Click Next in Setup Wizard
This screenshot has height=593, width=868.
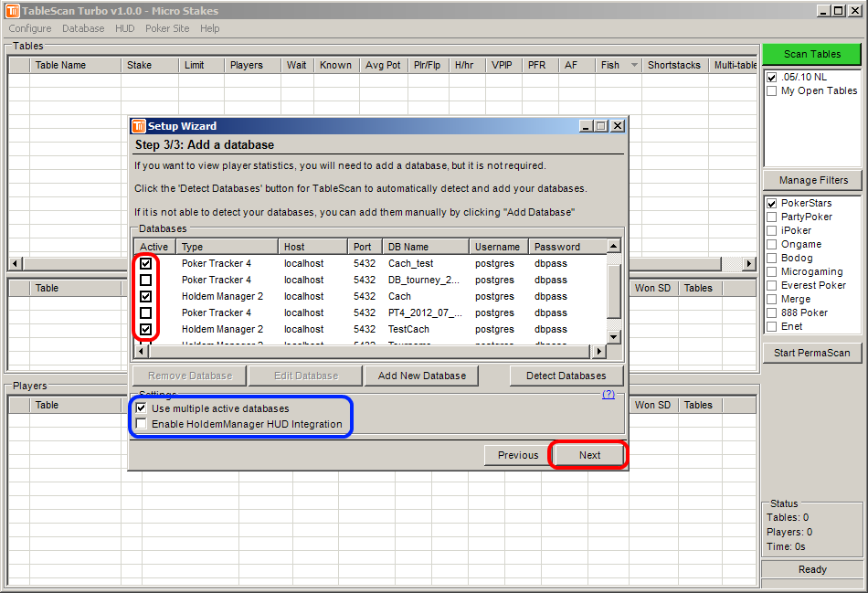point(589,455)
